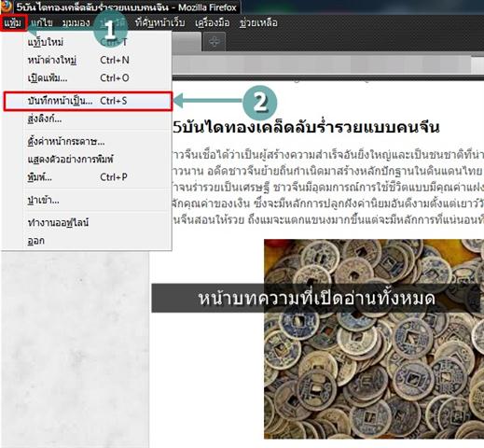The height and width of the screenshot is (448, 484).
Task: Click the Firefox icon in title bar
Action: tap(7, 7)
